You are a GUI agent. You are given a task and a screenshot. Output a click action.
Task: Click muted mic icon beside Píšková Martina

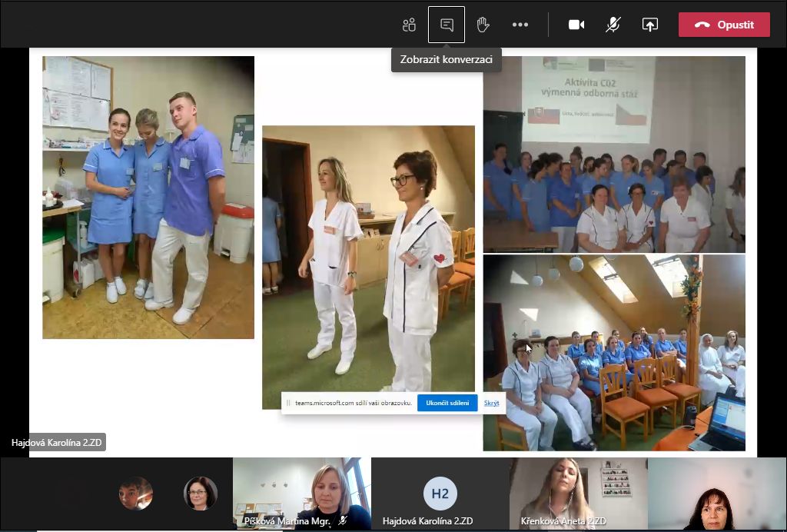click(x=343, y=521)
